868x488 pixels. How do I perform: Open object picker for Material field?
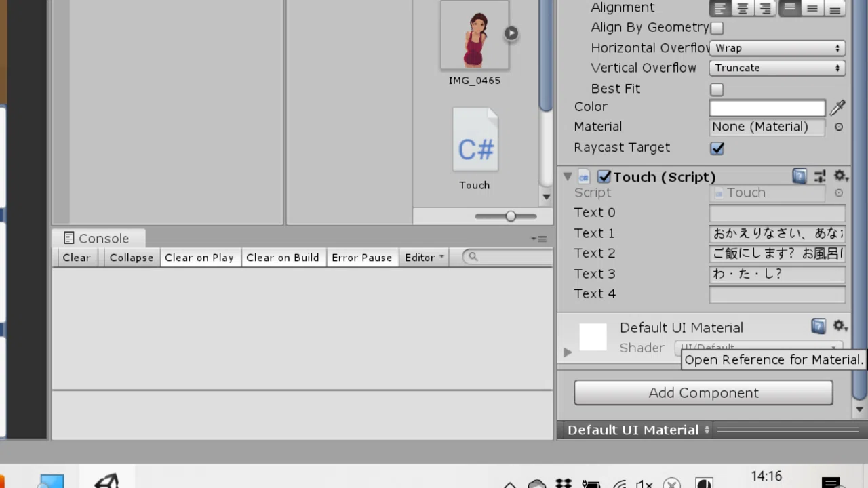pos(839,127)
